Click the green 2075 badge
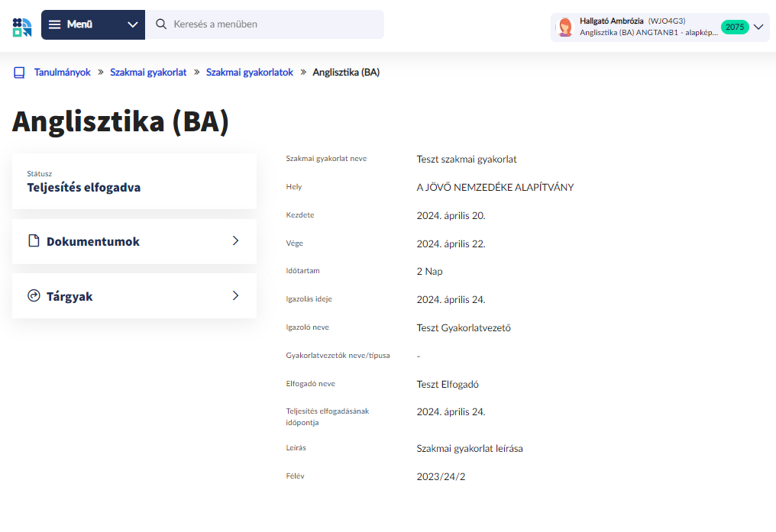 tap(734, 27)
